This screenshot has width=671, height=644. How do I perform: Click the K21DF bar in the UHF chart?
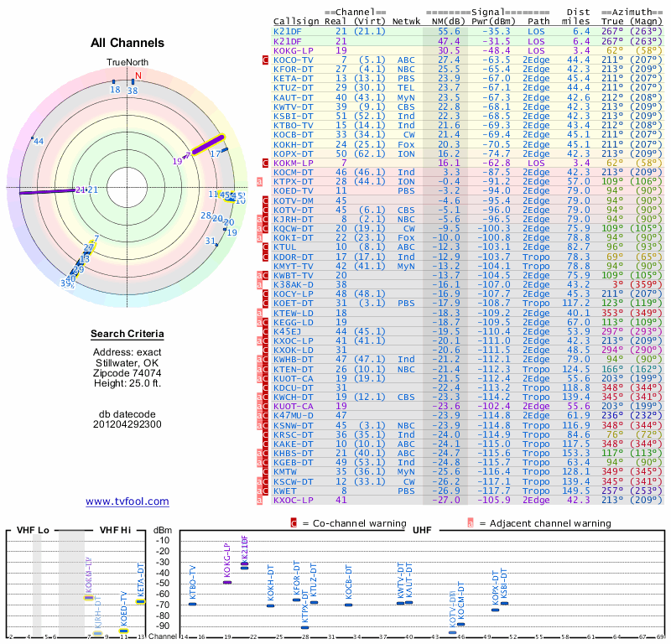(x=244, y=567)
